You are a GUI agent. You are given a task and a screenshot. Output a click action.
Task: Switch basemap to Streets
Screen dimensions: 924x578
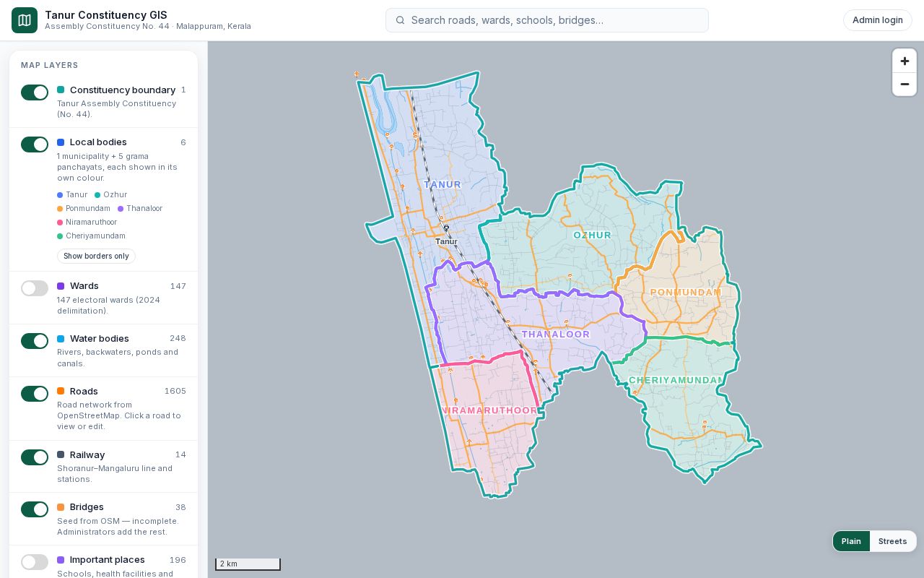[x=892, y=541]
